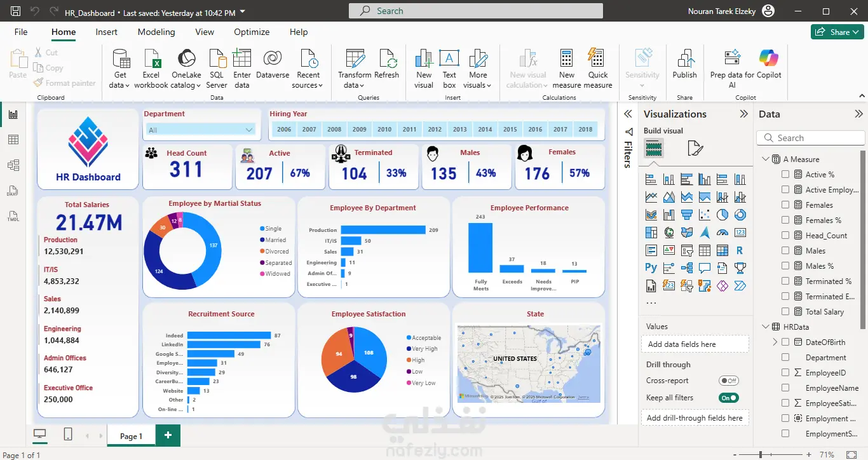Turn on the Cross-report toggle
The image size is (868, 460).
[x=729, y=381]
